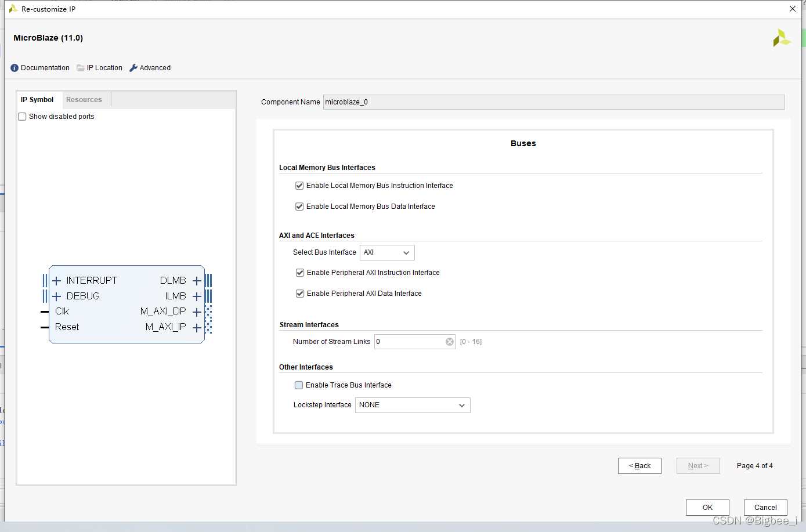Click the Reset port label
Viewport: 806px width, 532px height.
(67, 327)
